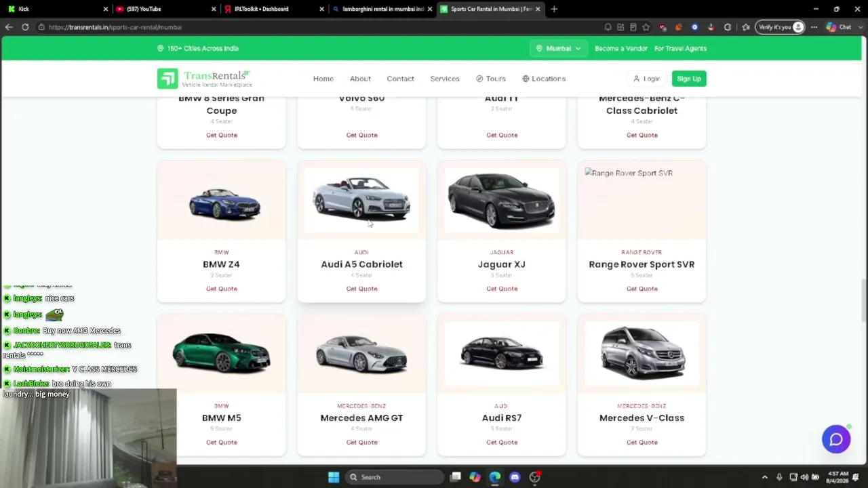Click the Login button
The width and height of the screenshot is (868, 488).
(x=646, y=79)
